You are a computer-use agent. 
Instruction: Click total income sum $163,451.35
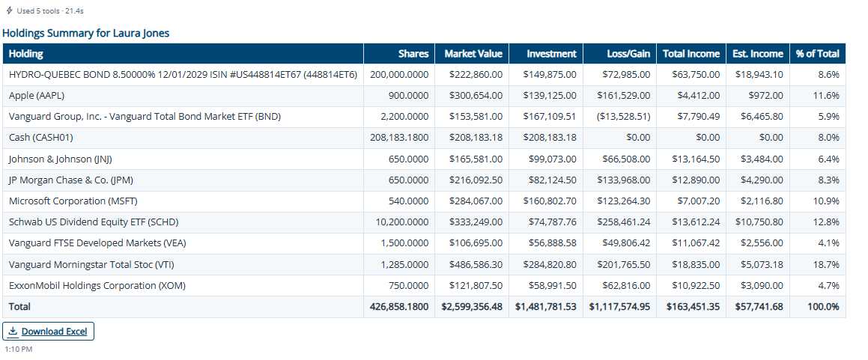(x=693, y=307)
